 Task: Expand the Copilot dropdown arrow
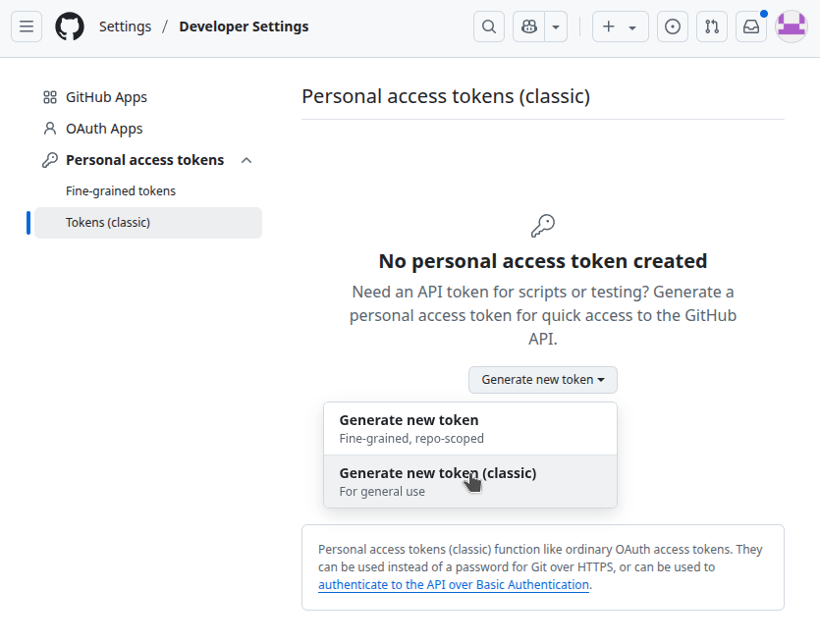[557, 27]
